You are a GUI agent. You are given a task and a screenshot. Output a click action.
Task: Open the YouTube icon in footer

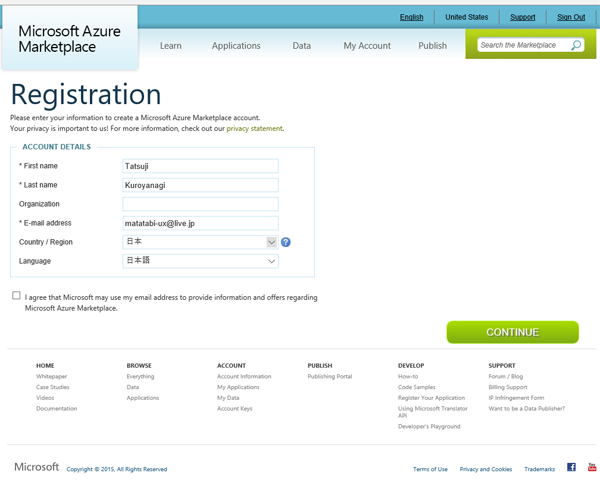pos(592,467)
